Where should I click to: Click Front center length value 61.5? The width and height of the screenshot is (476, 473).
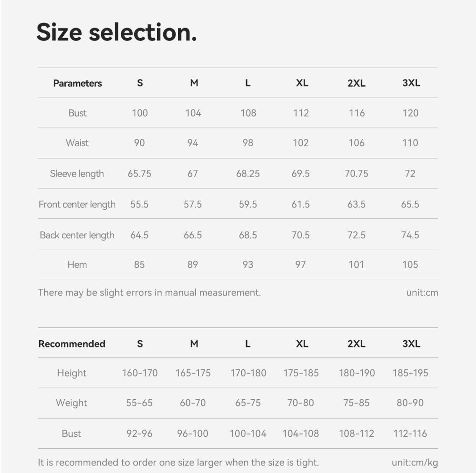click(x=300, y=204)
